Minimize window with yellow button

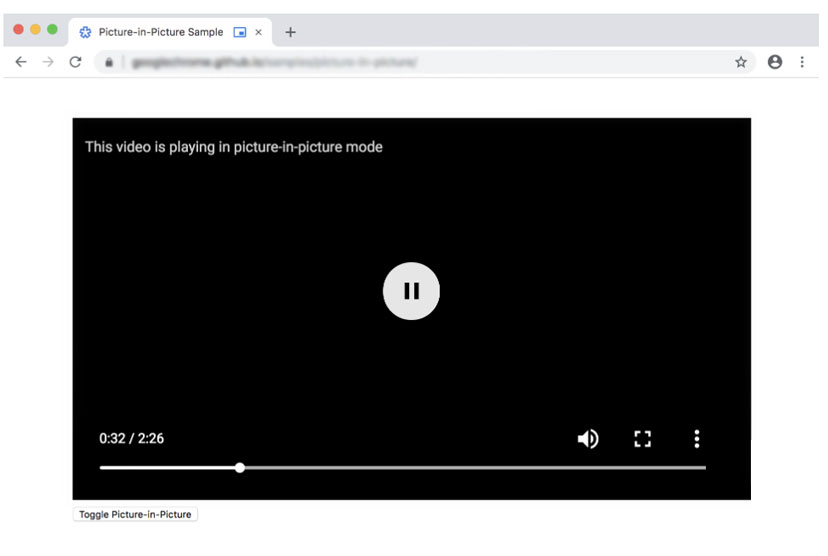[x=35, y=29]
